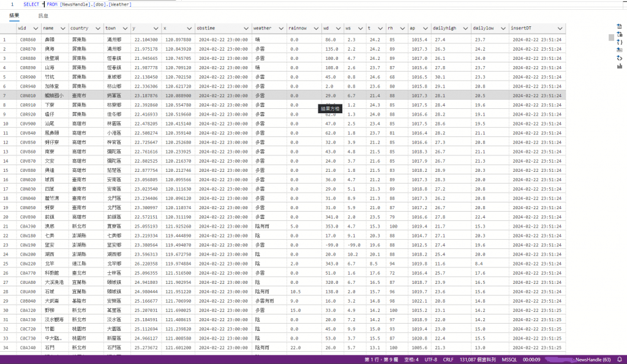Image resolution: width=627 pixels, height=364 pixels.
Task: Click MSSQL language mode in status bar
Action: [509, 360]
